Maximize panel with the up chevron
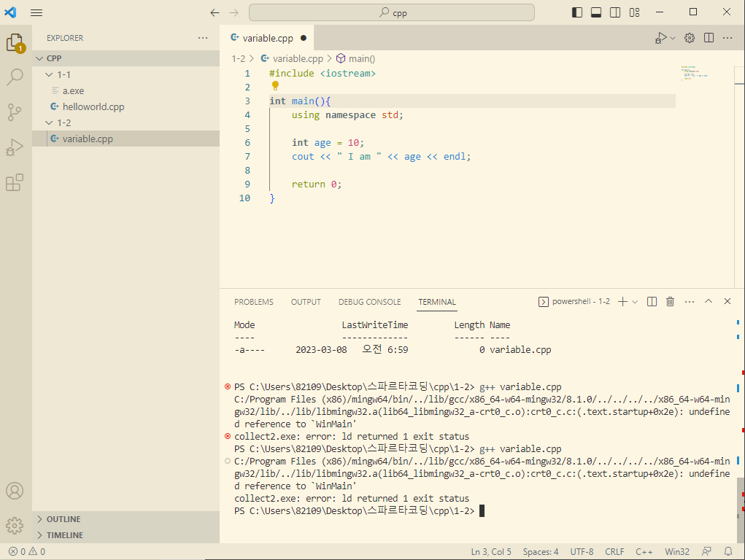The height and width of the screenshot is (560, 745). coord(709,301)
